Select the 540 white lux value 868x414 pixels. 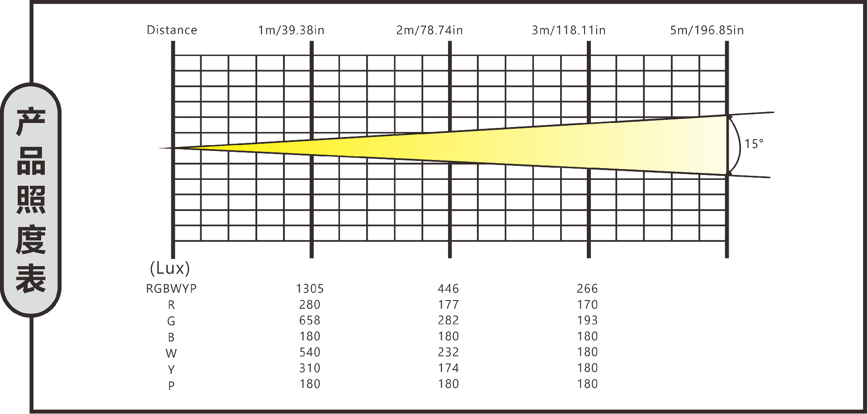point(310,352)
